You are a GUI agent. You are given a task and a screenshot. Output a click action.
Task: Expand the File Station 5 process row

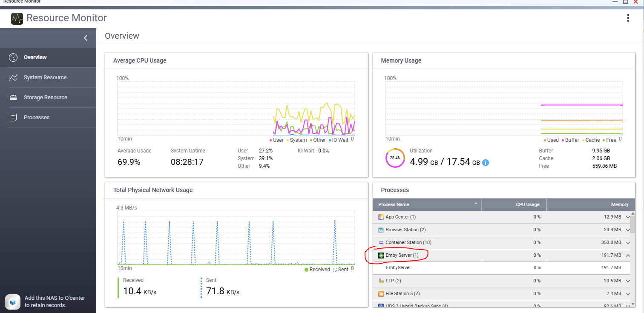click(628, 294)
